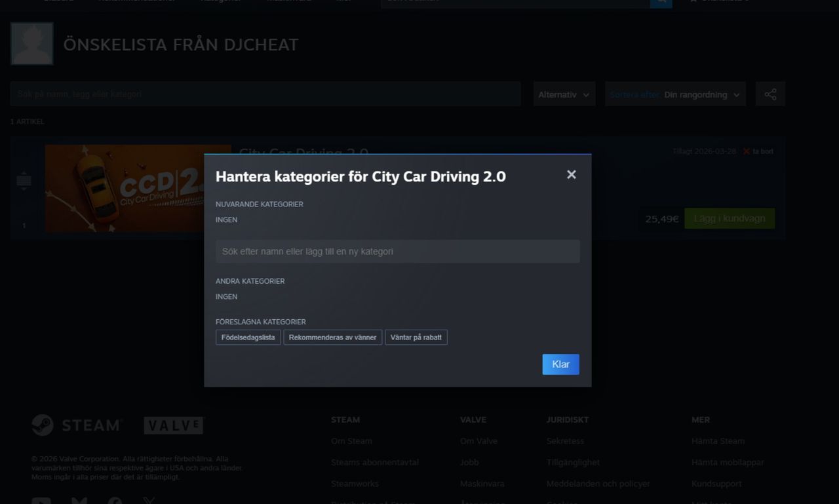
Task: Open the Steam logo in the footer
Action: 77,425
